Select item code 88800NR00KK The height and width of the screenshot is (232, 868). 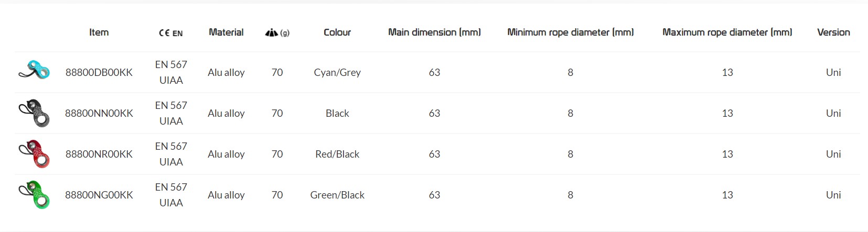[x=99, y=154]
